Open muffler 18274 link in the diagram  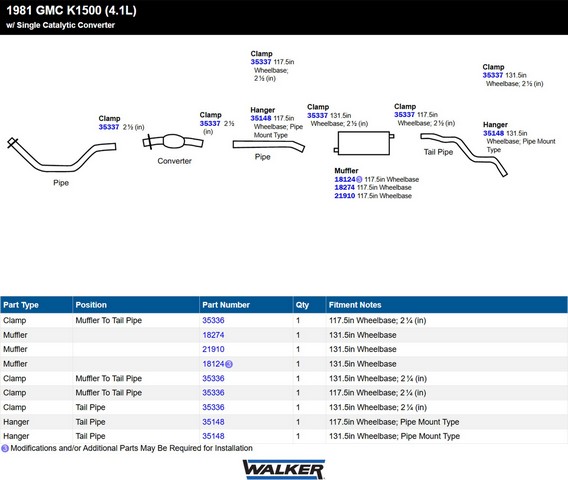(x=344, y=188)
